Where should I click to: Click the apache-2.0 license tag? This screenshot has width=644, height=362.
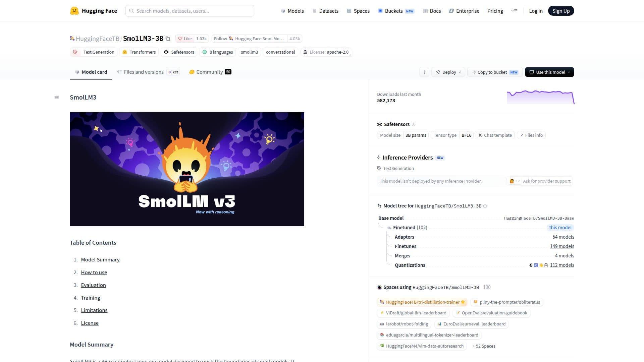(326, 52)
